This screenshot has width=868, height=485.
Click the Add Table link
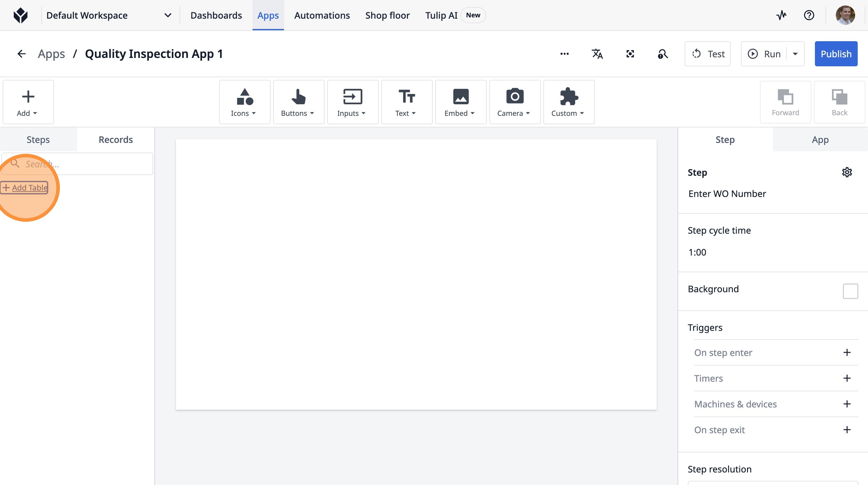(25, 188)
